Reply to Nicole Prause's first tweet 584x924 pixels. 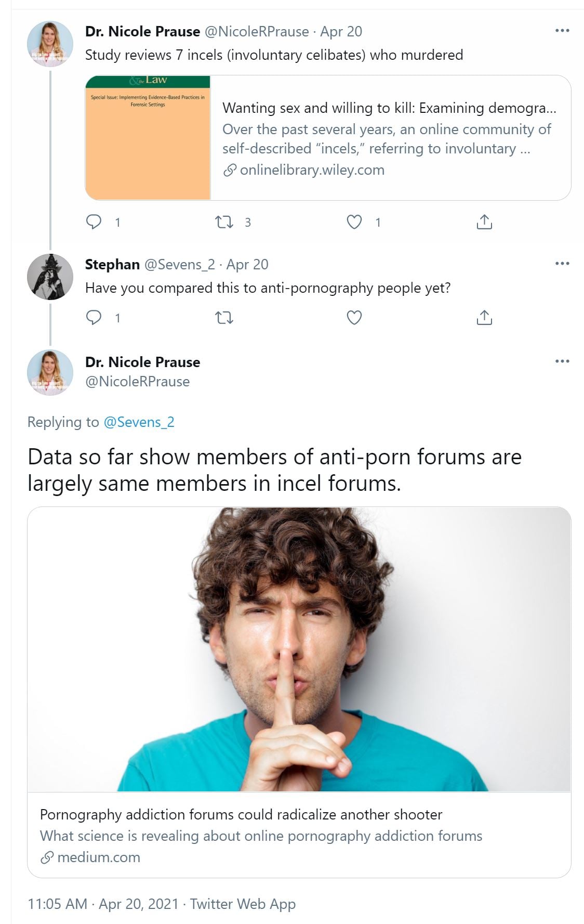[x=94, y=222]
